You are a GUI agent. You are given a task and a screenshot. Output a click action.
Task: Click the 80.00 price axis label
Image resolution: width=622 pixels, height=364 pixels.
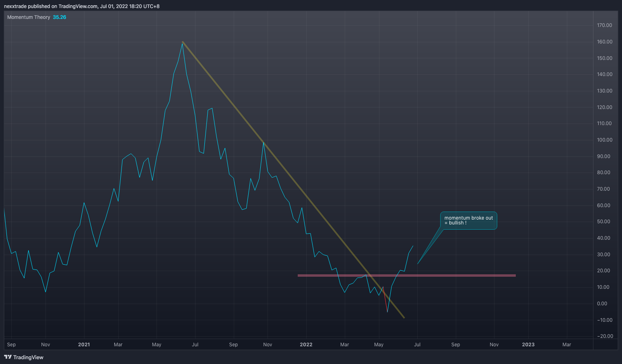coord(603,173)
